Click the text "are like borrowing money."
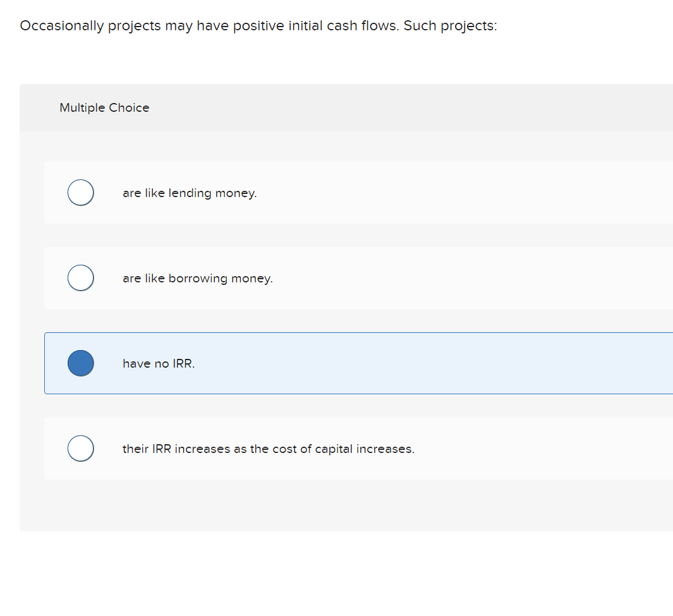This screenshot has width=673, height=616. 198,278
